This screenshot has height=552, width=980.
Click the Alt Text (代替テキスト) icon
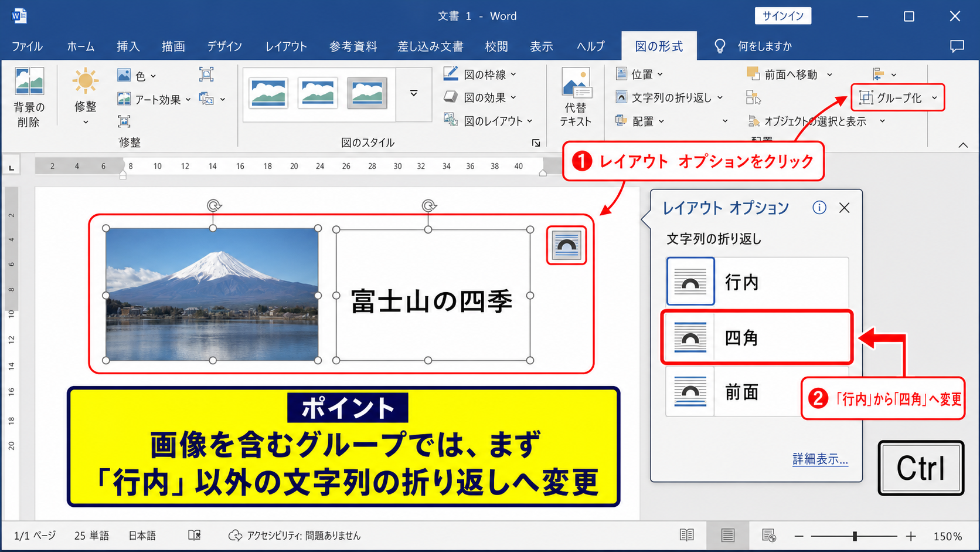coord(576,83)
